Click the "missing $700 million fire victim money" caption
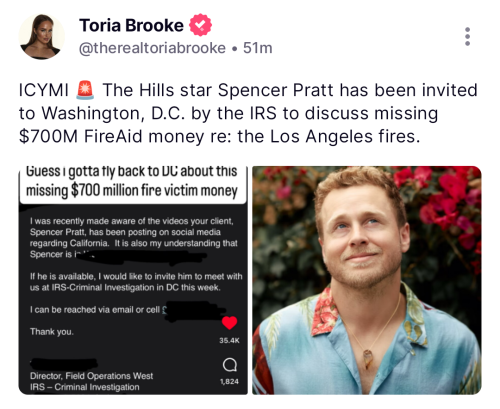This screenshot has height=409, width=500. coord(132,190)
